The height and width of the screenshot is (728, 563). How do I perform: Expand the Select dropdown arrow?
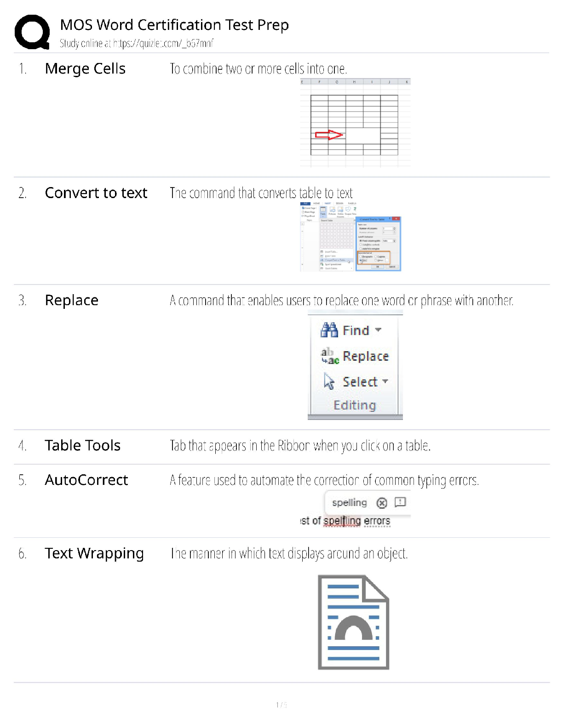tap(385, 381)
